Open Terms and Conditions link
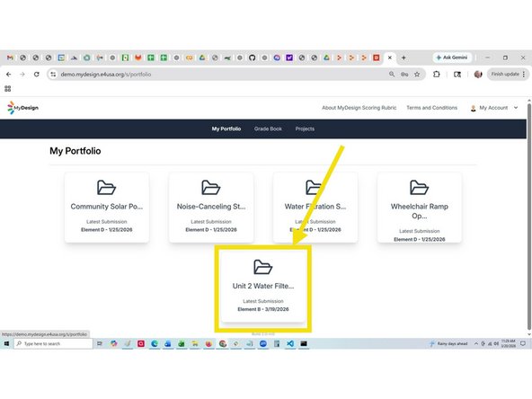 (x=431, y=108)
